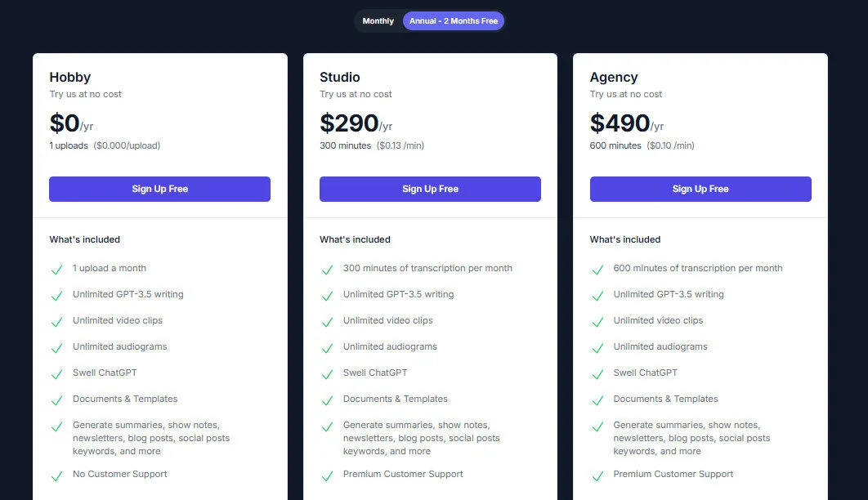The width and height of the screenshot is (868, 500).
Task: Click the checkmark beside 'Generate summaries' under Studio
Action: (x=327, y=426)
